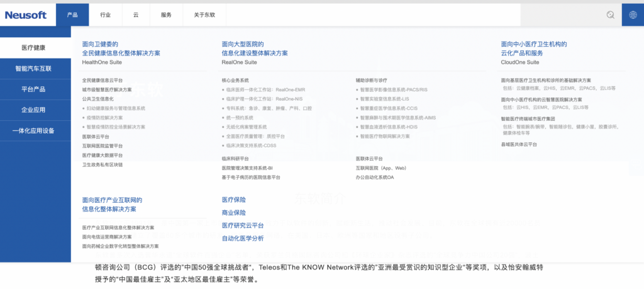Select 一体化应用设备 in the sidebar
The height and width of the screenshot is (289, 644).
click(34, 131)
